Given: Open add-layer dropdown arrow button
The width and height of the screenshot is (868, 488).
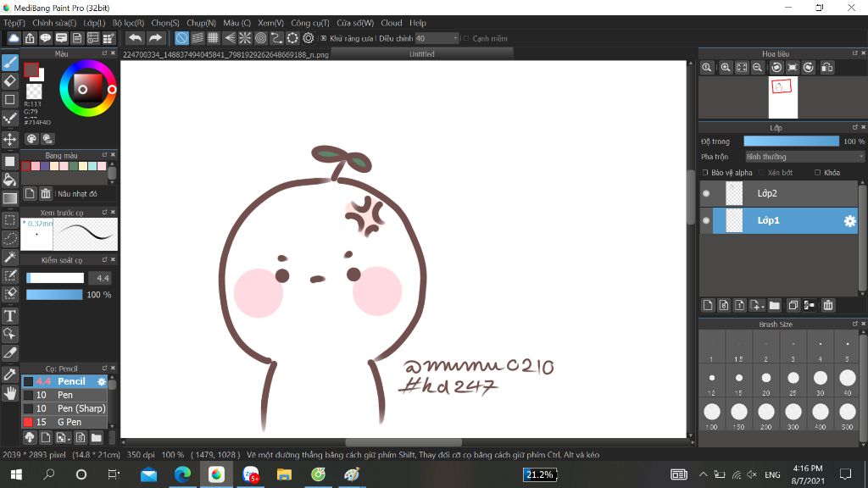Looking at the screenshot, I should [757, 305].
